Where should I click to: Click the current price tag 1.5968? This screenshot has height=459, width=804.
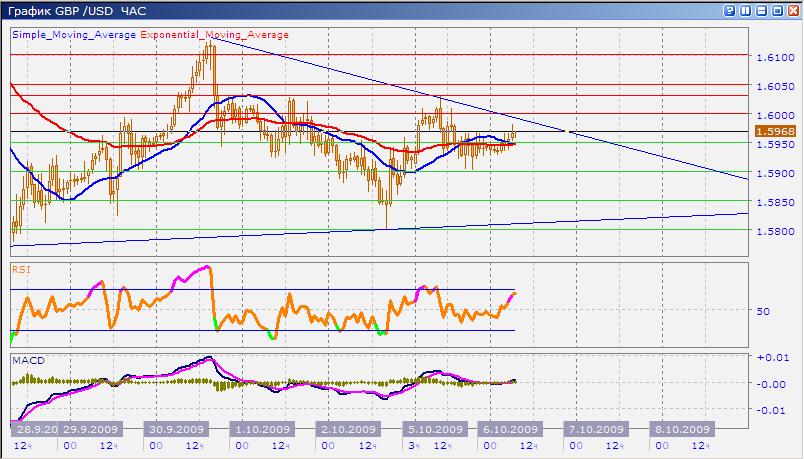tap(776, 132)
